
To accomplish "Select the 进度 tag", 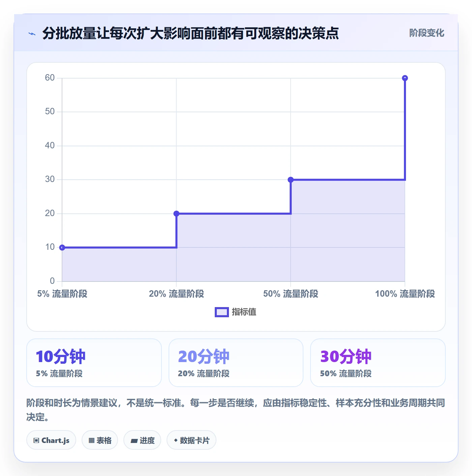I will click(142, 440).
